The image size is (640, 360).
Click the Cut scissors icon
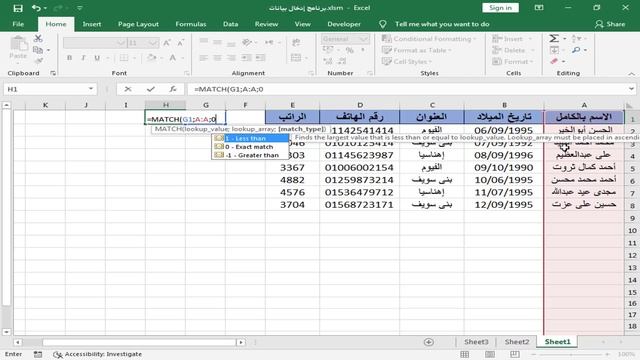coord(38,38)
